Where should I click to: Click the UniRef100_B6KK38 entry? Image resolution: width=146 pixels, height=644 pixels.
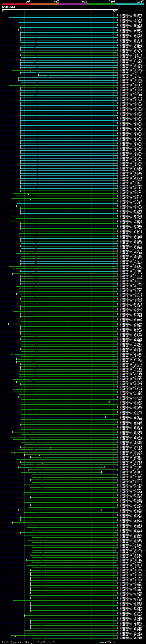tap(131, 98)
